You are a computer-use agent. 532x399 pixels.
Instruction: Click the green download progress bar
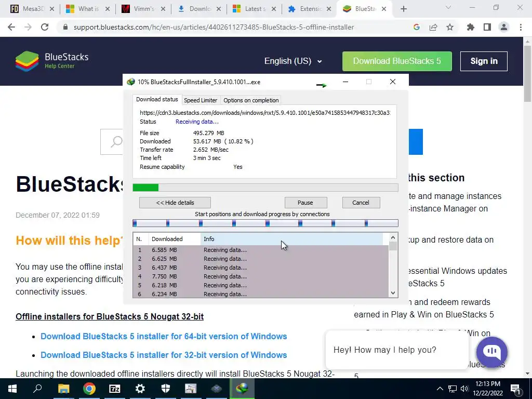tap(265, 188)
